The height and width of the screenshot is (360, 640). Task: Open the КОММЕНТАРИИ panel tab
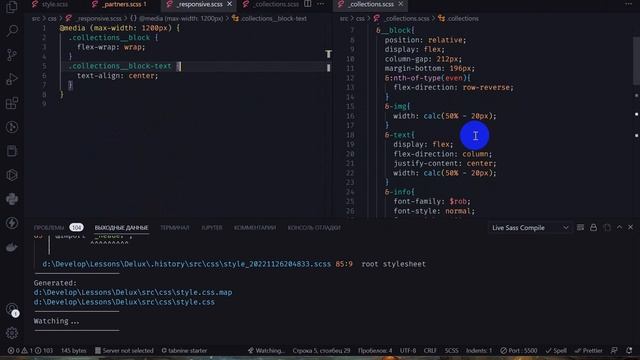[255, 228]
